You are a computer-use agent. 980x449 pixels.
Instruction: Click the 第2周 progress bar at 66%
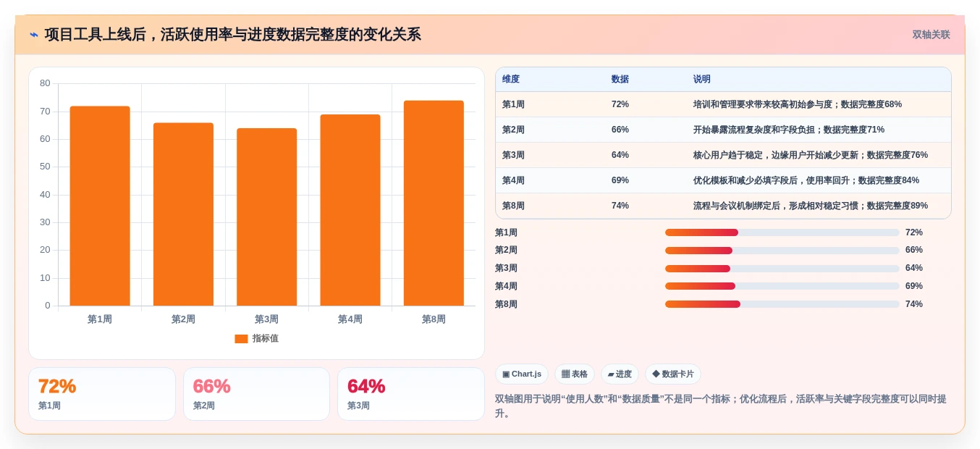coord(782,251)
